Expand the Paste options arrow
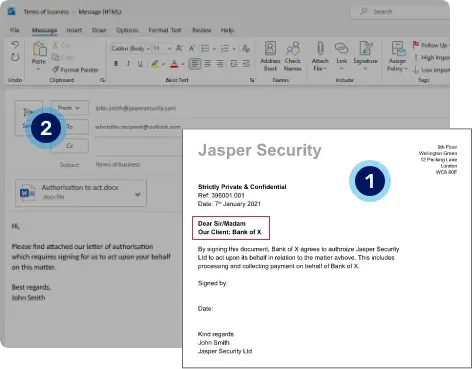Image resolution: width=472 pixels, height=369 pixels. (x=39, y=69)
